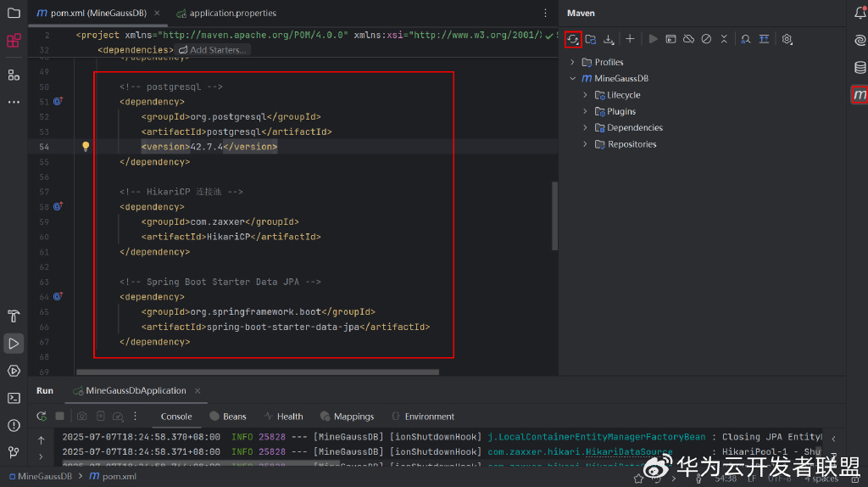Screen dimensions: 868x487
Task: Click pom.xml breadcrumb in status bar
Action: (x=113, y=476)
